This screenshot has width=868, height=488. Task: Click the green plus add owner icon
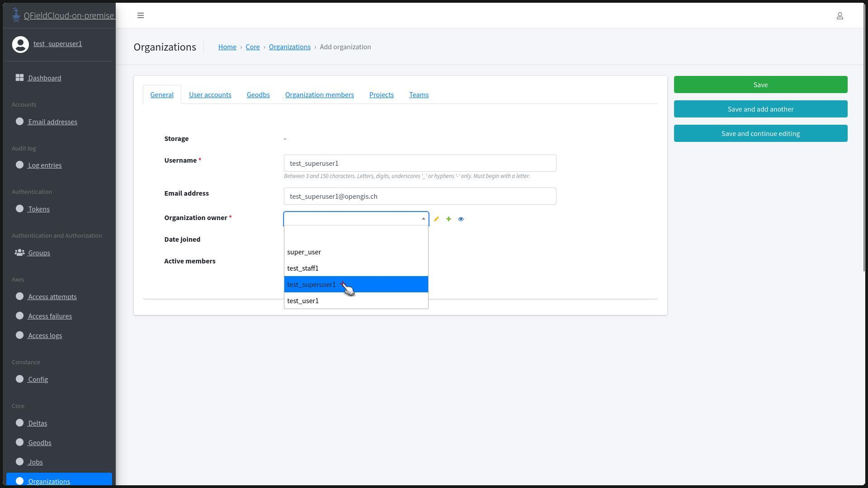[448, 219]
